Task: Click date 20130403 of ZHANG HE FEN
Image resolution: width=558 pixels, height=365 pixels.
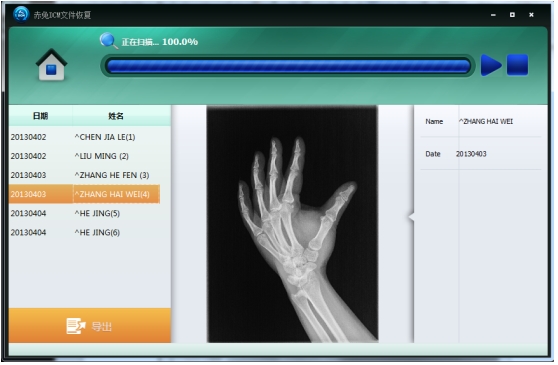Action: (28, 175)
